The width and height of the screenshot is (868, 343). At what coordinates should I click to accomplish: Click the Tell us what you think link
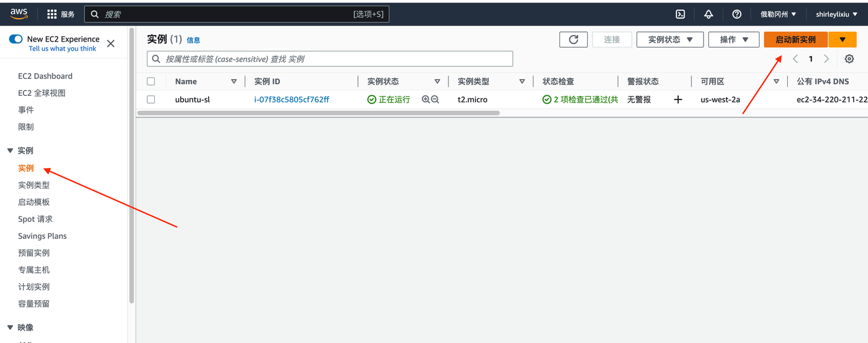(63, 49)
